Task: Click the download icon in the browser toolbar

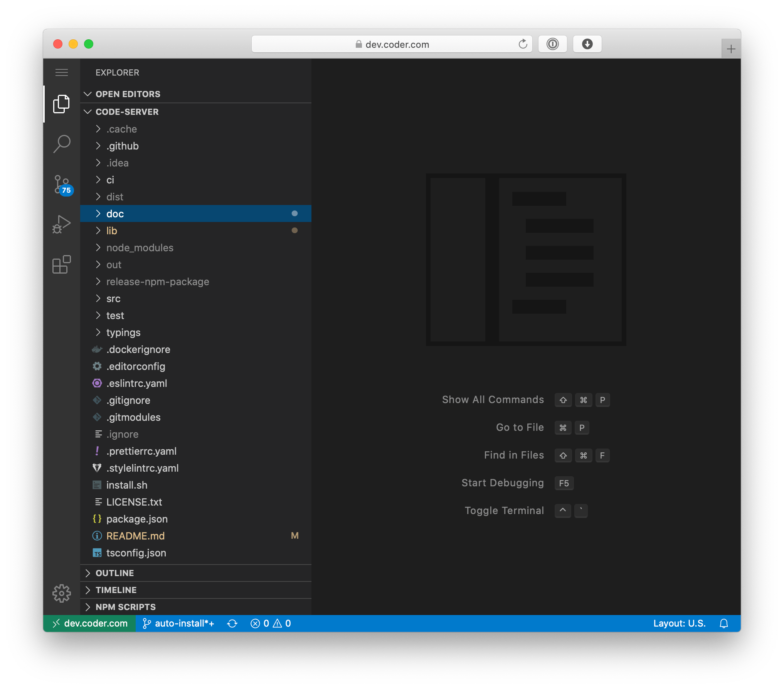Action: click(587, 44)
